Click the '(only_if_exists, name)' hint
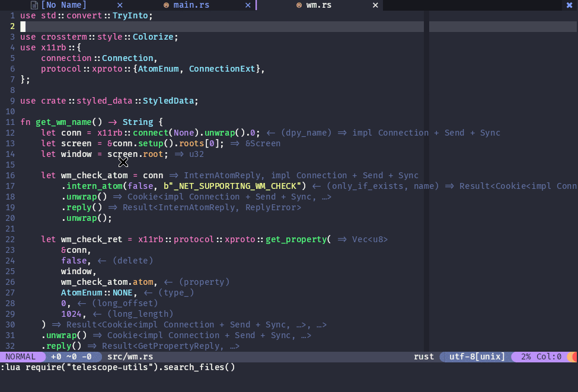Viewport: 578px width, 392px height. click(x=383, y=187)
